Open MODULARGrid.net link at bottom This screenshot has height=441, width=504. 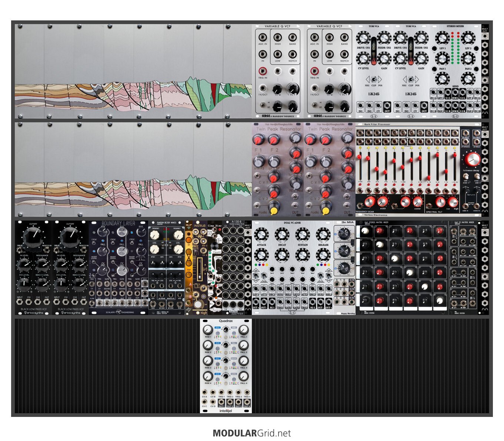click(x=252, y=433)
